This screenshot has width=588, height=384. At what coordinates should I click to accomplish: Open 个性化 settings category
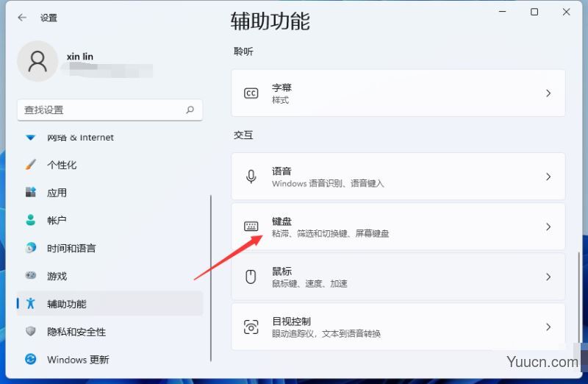tap(110, 165)
